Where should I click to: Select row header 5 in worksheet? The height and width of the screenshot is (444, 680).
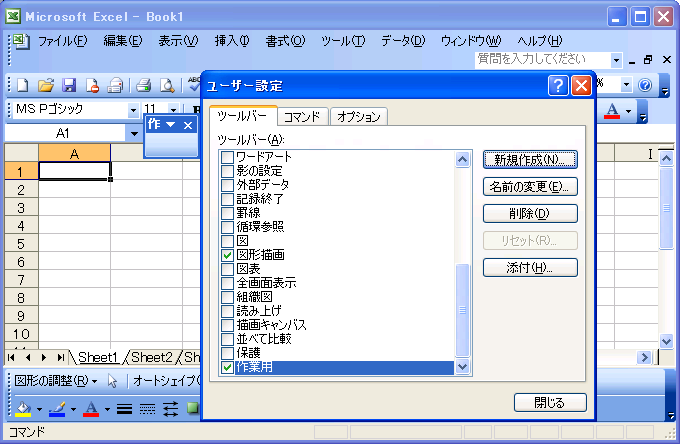tap(21, 244)
